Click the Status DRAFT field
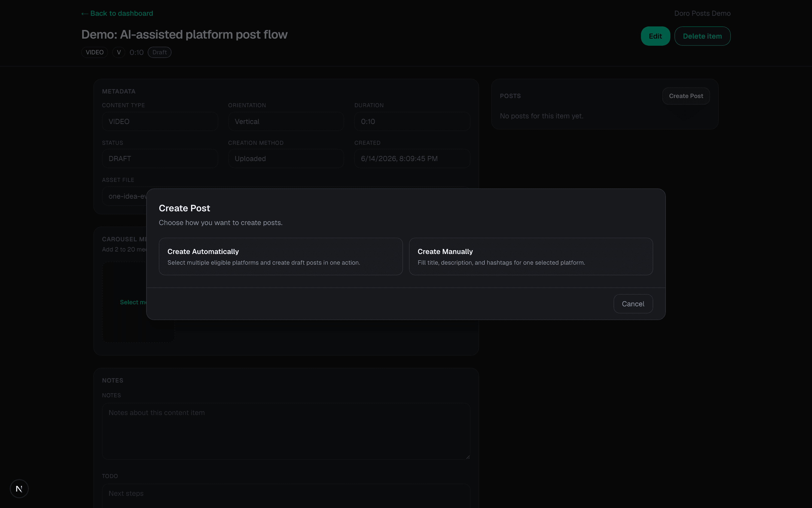812x508 pixels. 160,158
